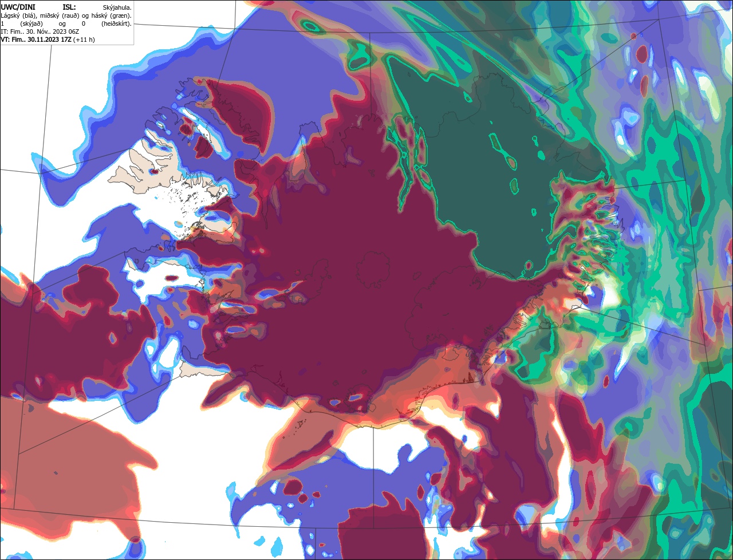The width and height of the screenshot is (733, 560).
Task: Click 'miðský (rauð)' legend text
Action: point(60,16)
